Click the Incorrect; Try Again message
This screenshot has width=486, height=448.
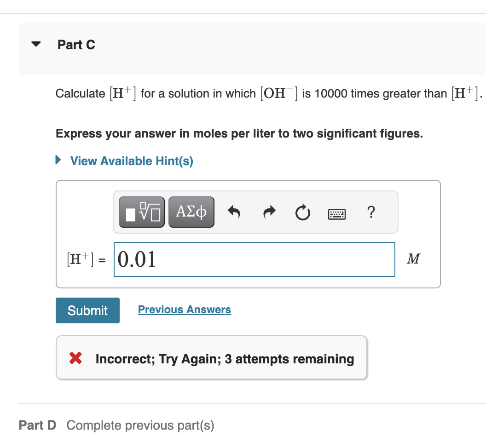tap(225, 359)
